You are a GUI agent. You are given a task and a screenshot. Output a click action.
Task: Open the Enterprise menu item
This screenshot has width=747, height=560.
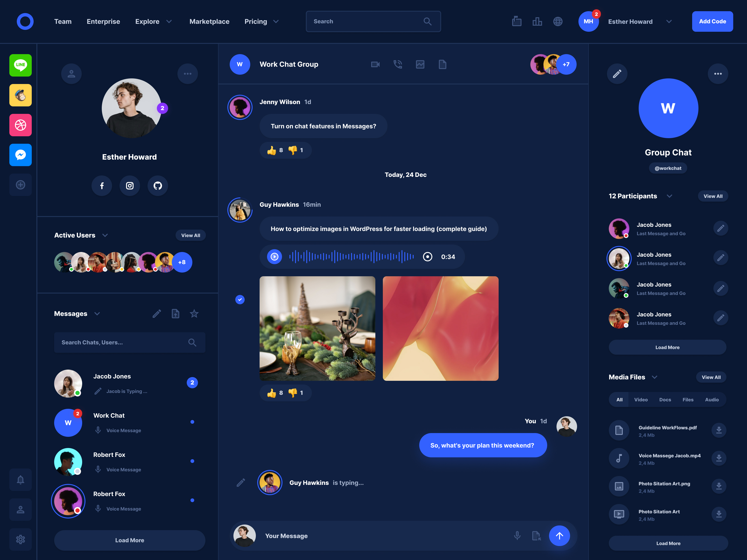pyautogui.click(x=103, y=21)
